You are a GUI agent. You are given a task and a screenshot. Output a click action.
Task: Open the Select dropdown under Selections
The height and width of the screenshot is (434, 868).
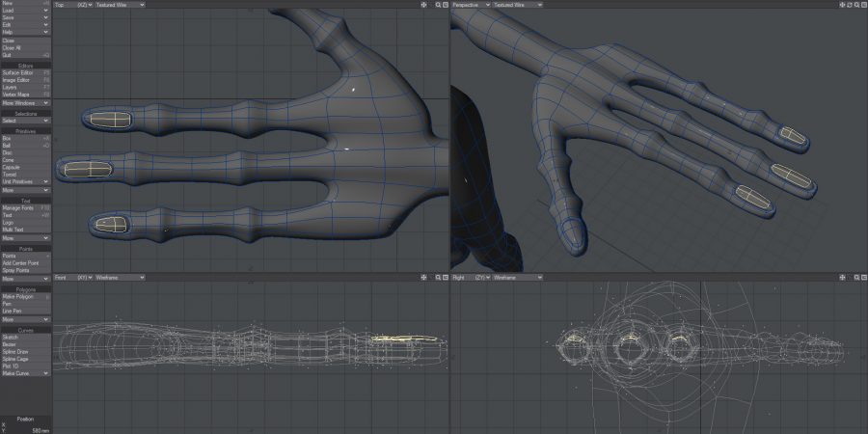coord(25,121)
